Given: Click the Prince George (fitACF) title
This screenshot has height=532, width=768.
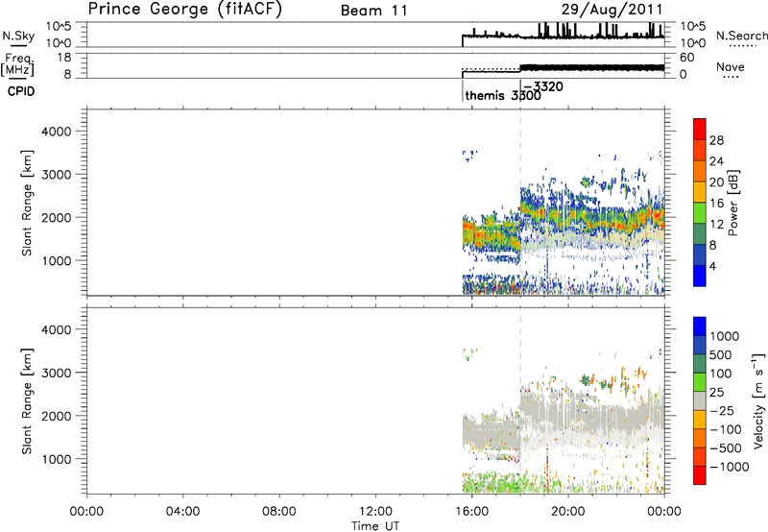Looking at the screenshot, I should click(184, 10).
